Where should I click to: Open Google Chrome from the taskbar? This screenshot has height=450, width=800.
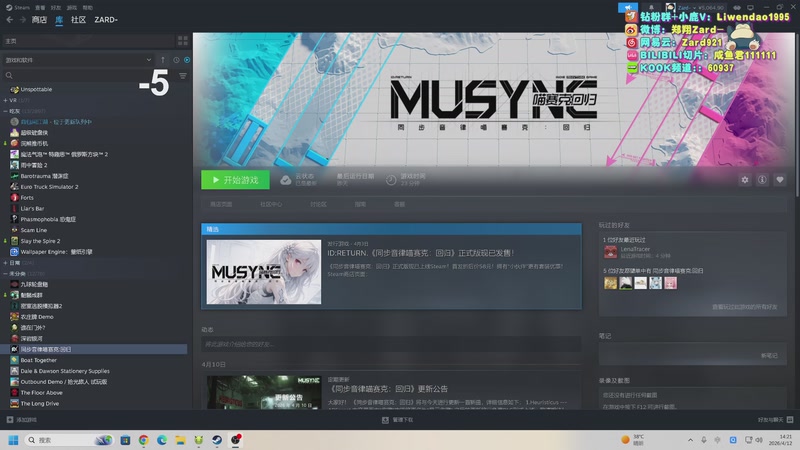[x=143, y=440]
